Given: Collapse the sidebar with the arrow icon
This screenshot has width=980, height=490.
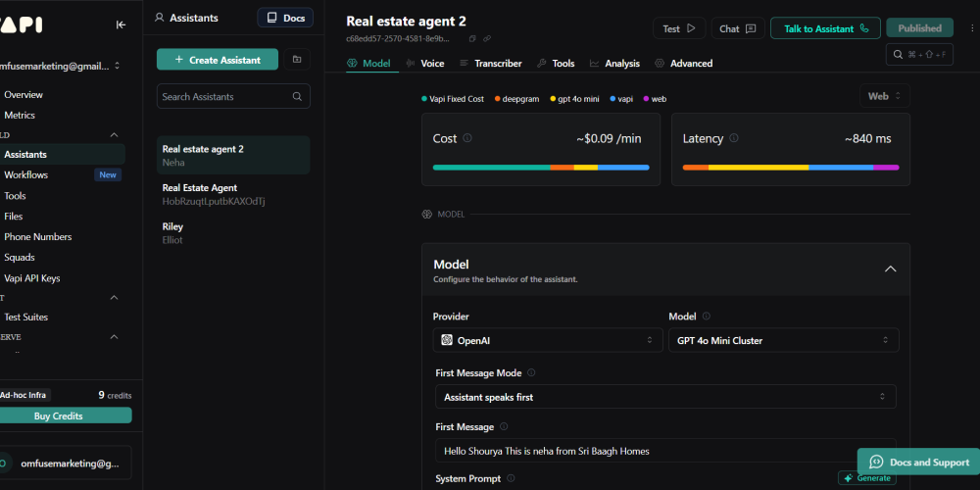Looking at the screenshot, I should (122, 24).
